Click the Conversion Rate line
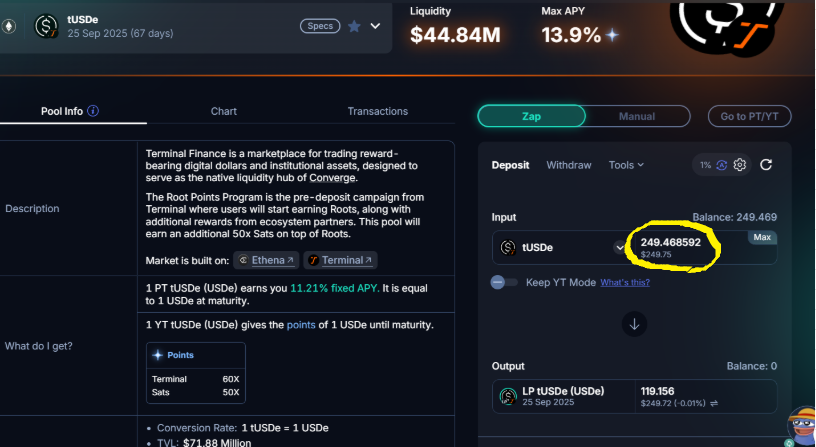816x447 pixels. [243, 428]
